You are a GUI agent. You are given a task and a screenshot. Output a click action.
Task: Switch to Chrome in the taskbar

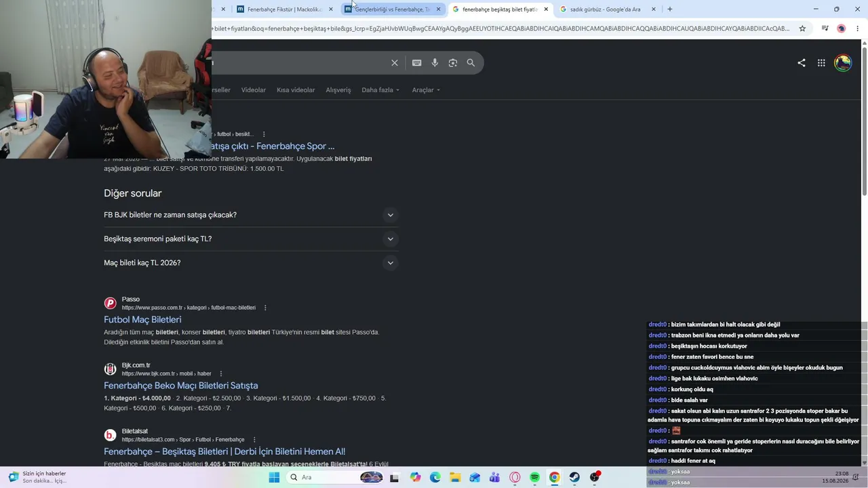pyautogui.click(x=555, y=477)
